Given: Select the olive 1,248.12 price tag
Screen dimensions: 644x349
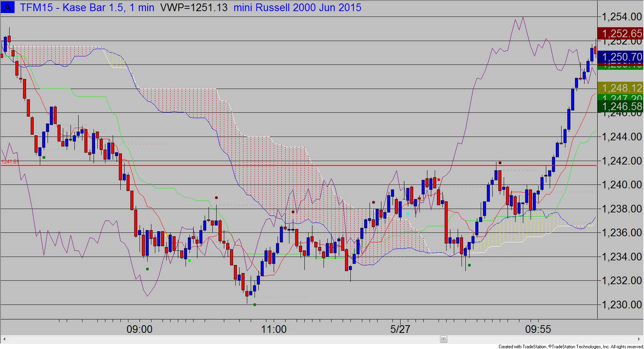Looking at the screenshot, I should click(x=620, y=88).
